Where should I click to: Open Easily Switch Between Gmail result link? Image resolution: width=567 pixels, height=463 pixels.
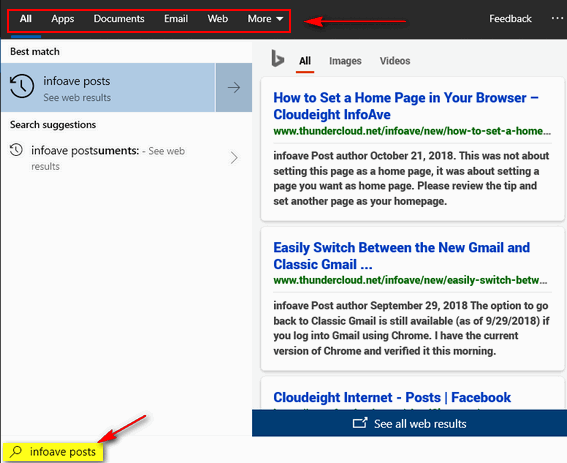[401, 256]
